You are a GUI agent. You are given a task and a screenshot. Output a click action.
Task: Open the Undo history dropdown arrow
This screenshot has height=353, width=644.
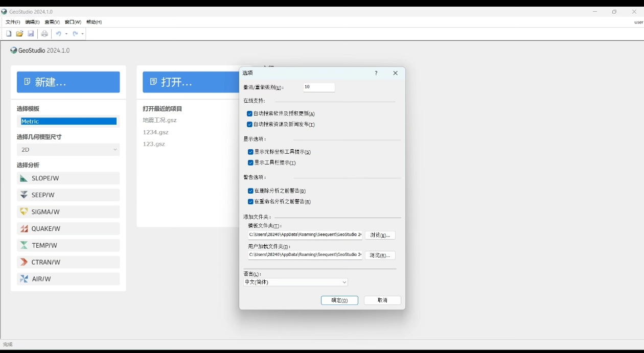click(x=66, y=34)
